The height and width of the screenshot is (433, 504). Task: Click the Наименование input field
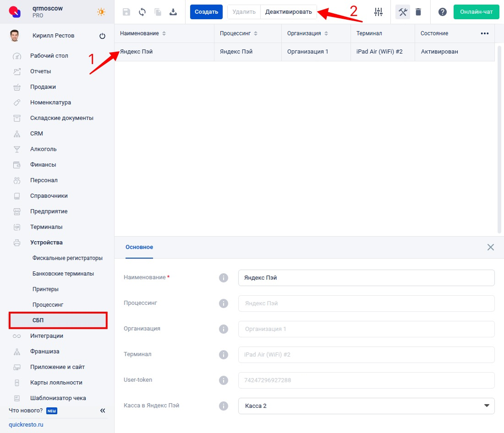tap(366, 278)
